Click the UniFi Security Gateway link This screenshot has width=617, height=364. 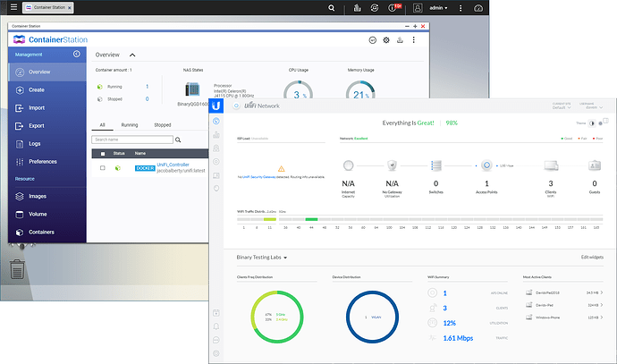point(259,177)
